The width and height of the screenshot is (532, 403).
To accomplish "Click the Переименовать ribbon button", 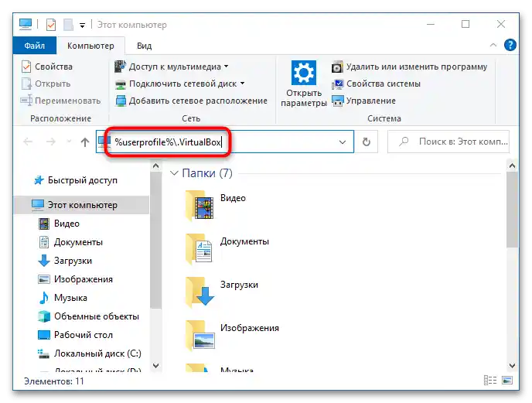I will coord(61,101).
